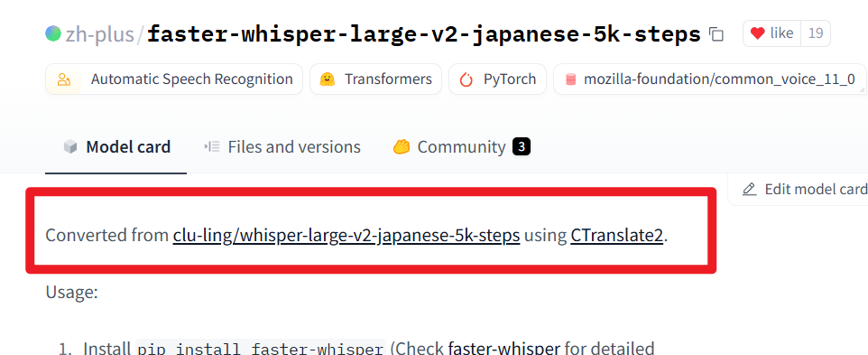This screenshot has width=868, height=355.
Task: Open the Files and versions tab
Action: pyautogui.click(x=282, y=146)
